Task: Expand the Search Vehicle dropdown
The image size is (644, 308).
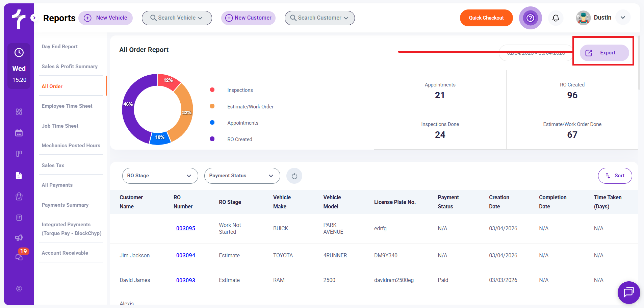Action: click(177, 18)
